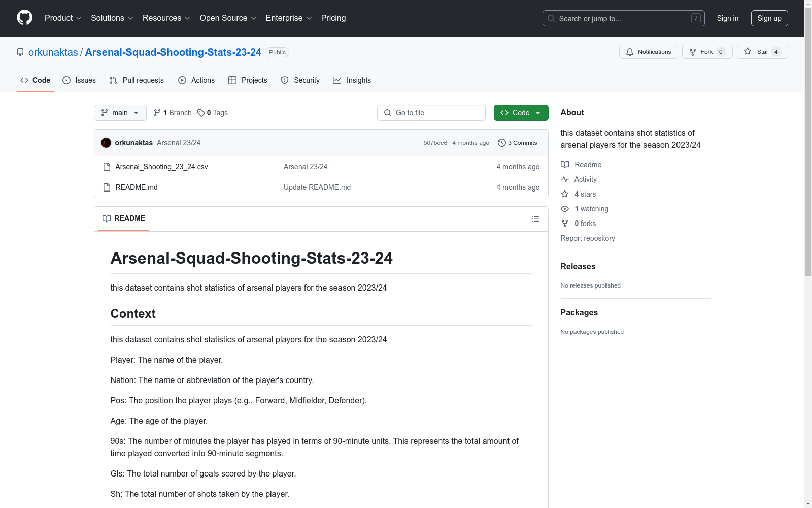Screen dimensions: 812x508
Task: Click the vertical page scrollbar
Action: click(x=808, y=142)
